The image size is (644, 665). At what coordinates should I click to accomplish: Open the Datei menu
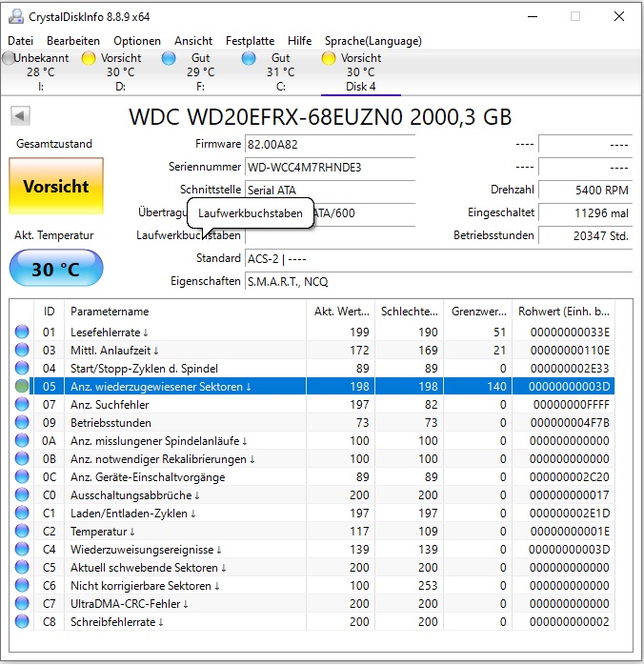[x=20, y=41]
